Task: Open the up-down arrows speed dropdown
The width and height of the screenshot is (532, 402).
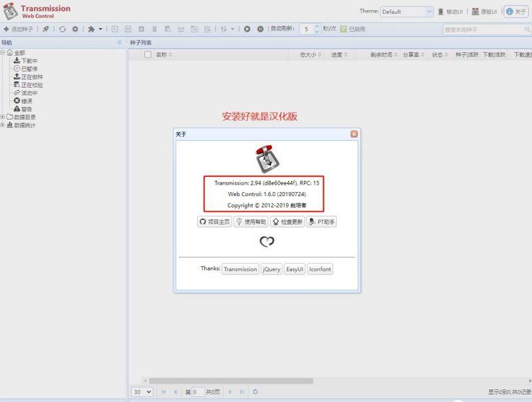Action: click(x=227, y=29)
